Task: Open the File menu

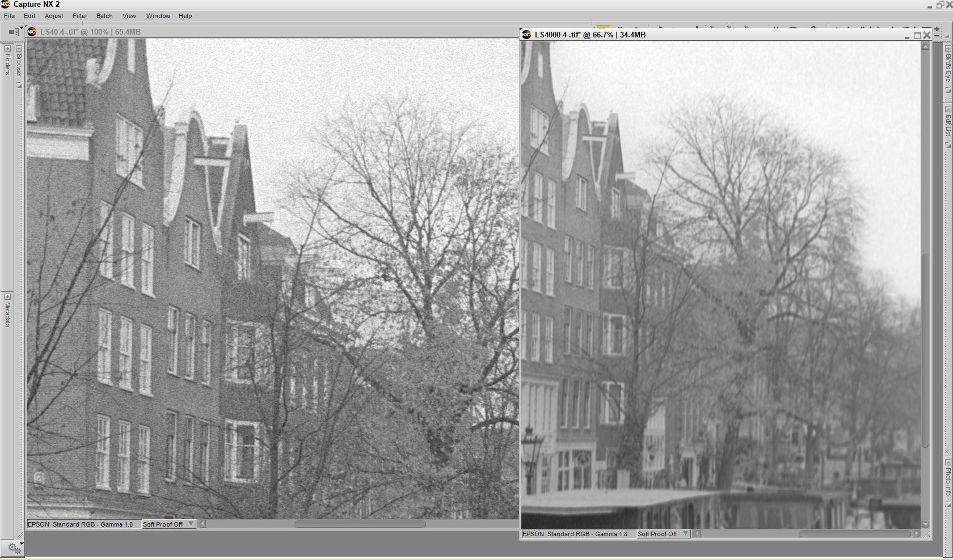Action: point(9,16)
